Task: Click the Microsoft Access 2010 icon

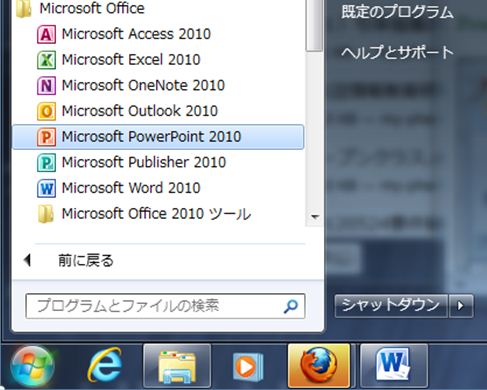Action: tap(46, 34)
